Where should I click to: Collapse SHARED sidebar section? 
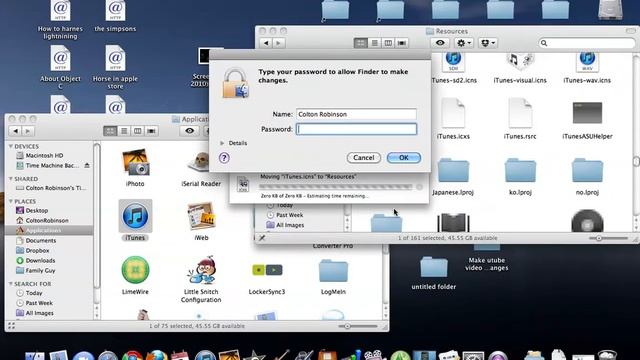pos(11,179)
